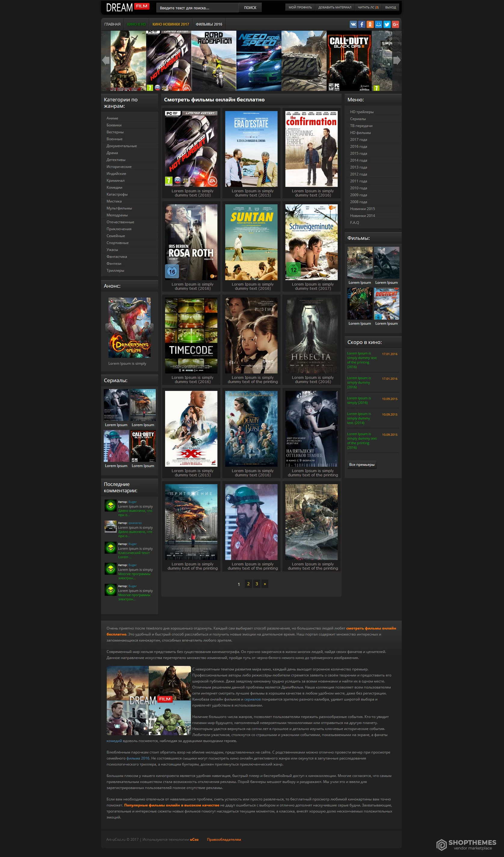The width and height of the screenshot is (504, 857).
Task: Choose the Аниме genre category
Action: tap(112, 118)
